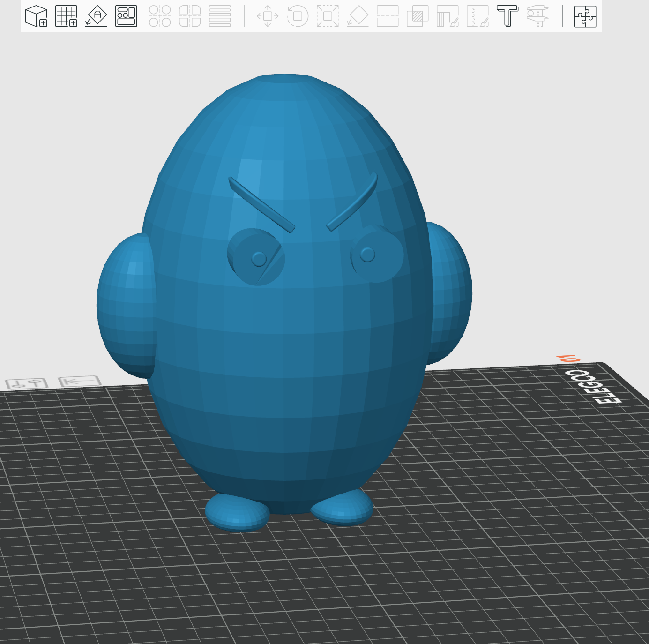
Task: Open the Mesh boolean tool
Action: click(x=418, y=16)
